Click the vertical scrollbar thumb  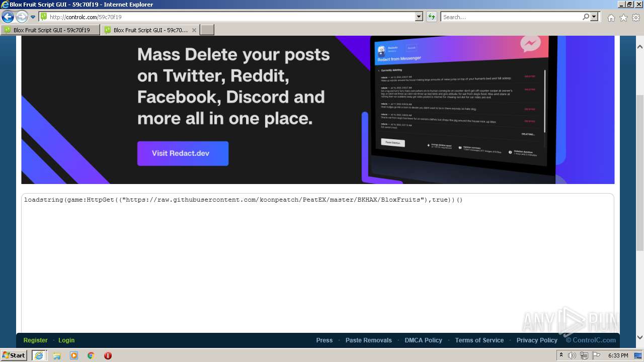(x=640, y=172)
